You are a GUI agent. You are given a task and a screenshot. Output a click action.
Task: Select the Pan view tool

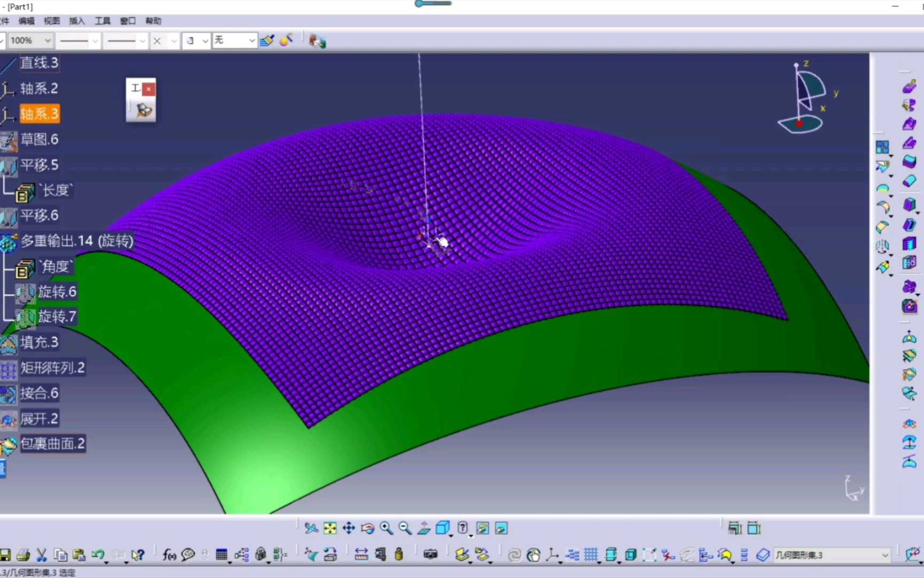click(x=349, y=529)
